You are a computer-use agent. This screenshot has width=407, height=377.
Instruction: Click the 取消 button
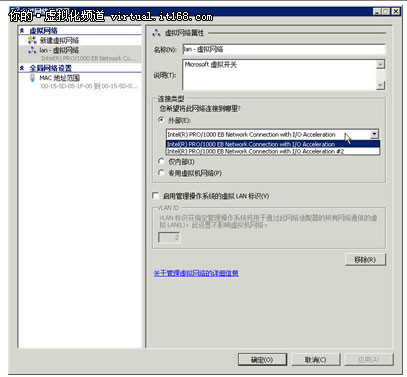click(x=315, y=360)
